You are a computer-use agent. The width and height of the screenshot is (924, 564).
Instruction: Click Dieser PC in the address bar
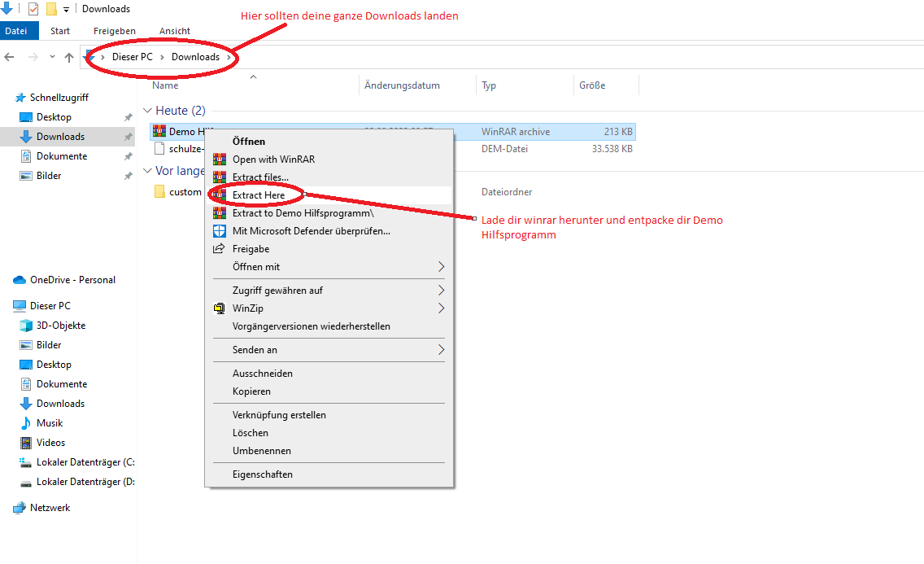coord(132,57)
